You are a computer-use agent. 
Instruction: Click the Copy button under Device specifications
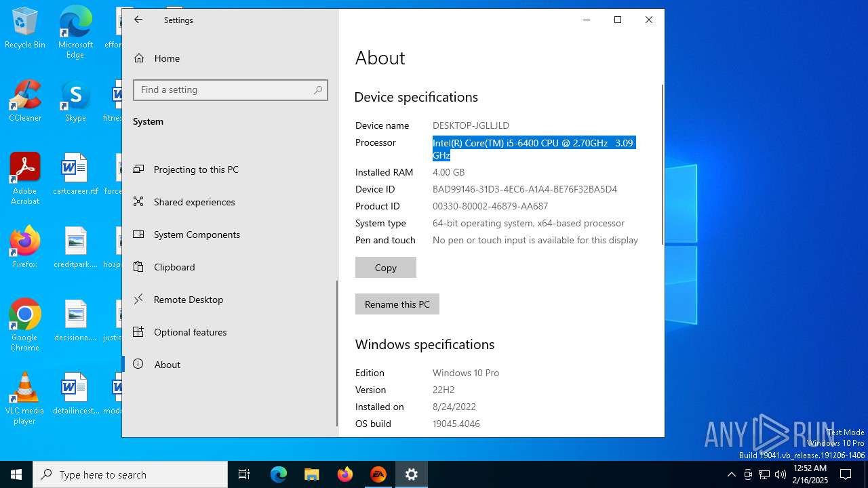point(386,268)
